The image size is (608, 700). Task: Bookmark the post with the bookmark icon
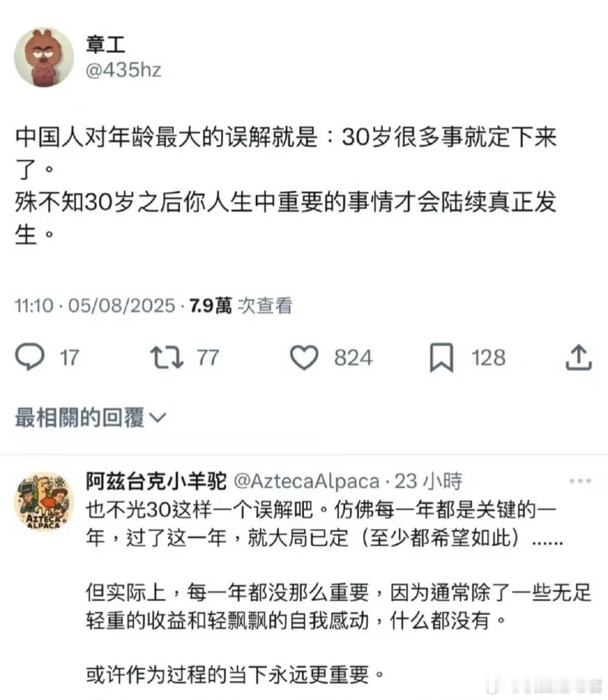441,358
